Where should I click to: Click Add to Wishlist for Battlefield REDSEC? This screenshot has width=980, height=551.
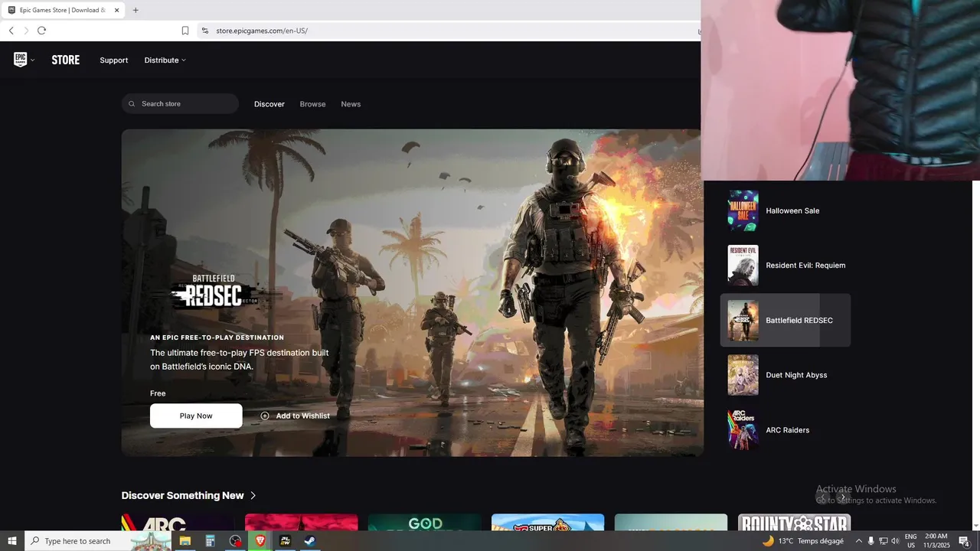coord(295,416)
